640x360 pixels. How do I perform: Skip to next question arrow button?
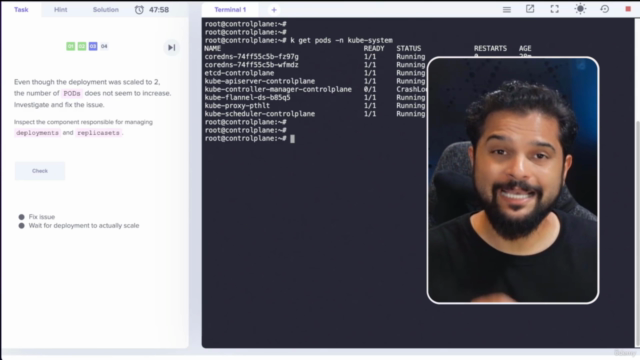[171, 47]
